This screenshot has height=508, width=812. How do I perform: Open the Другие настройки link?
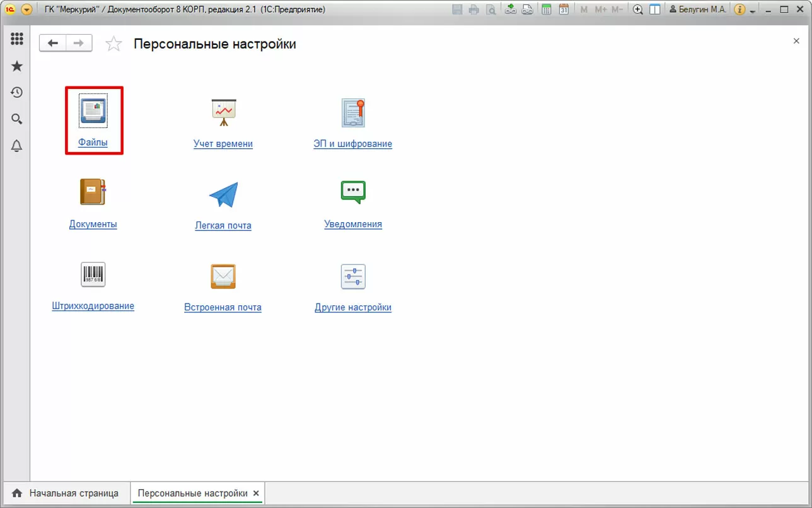(x=353, y=307)
